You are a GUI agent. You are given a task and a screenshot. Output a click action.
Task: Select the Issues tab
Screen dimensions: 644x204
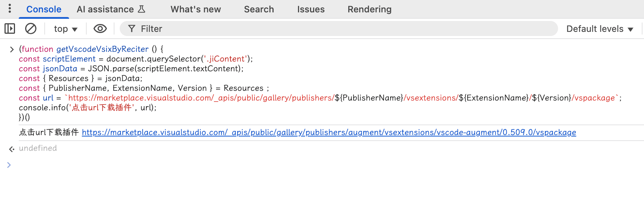pos(311,9)
